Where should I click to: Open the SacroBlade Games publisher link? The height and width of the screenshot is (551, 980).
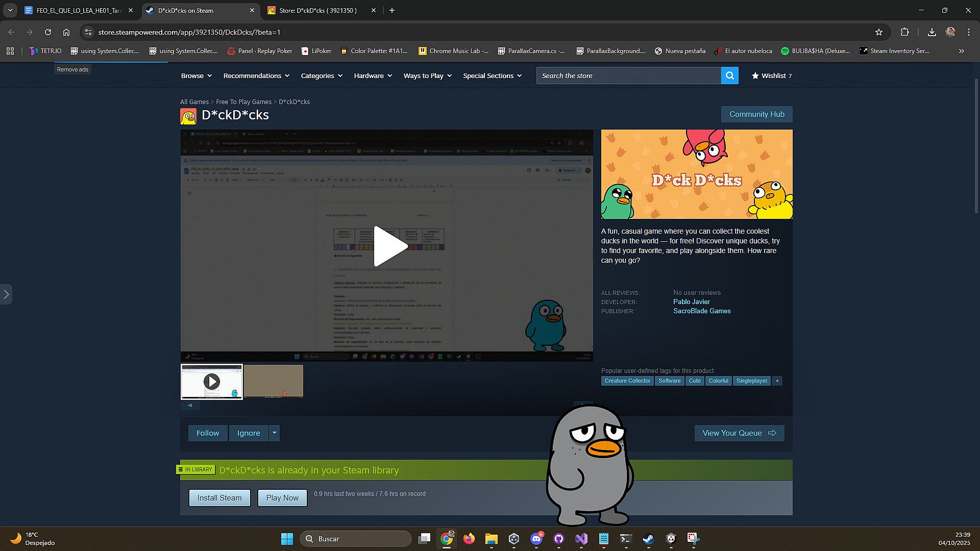[702, 311]
